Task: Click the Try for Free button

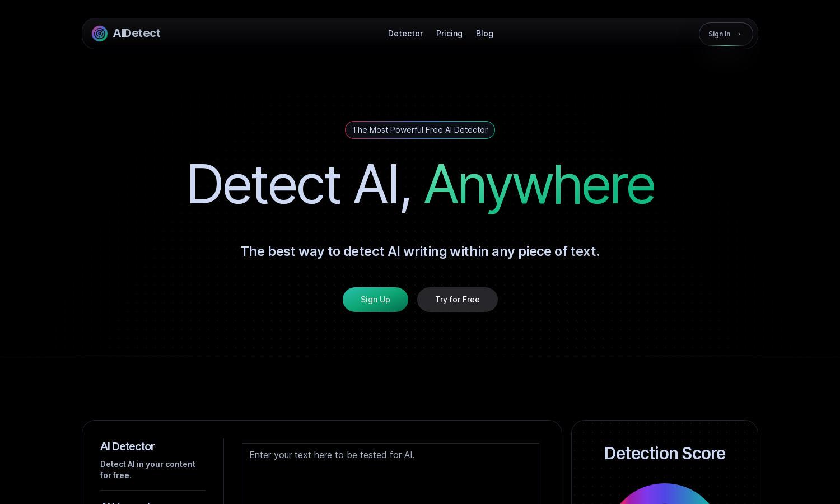Action: [x=458, y=300]
